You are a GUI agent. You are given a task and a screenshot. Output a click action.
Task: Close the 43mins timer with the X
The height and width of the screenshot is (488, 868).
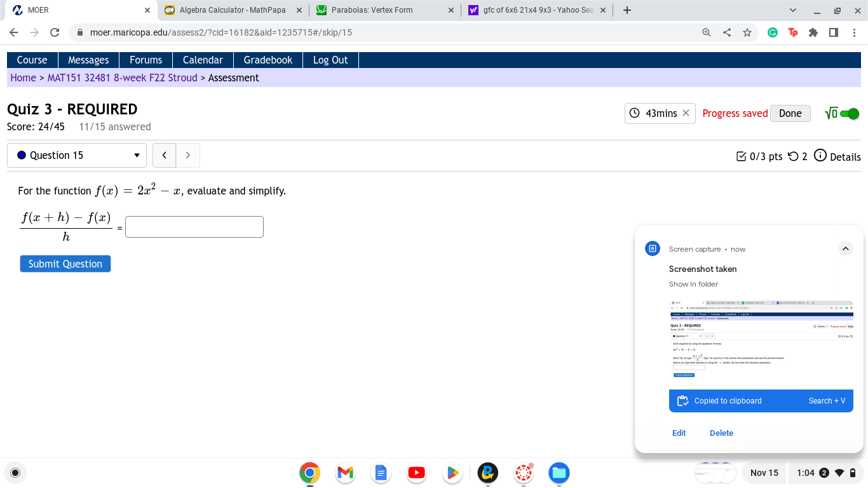(x=686, y=113)
